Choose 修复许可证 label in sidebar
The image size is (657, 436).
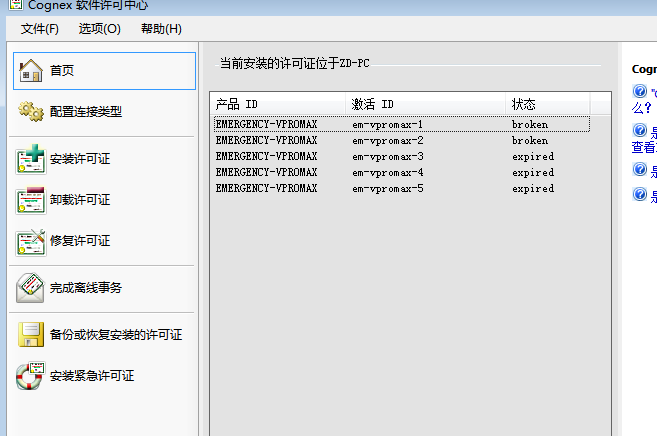80,241
